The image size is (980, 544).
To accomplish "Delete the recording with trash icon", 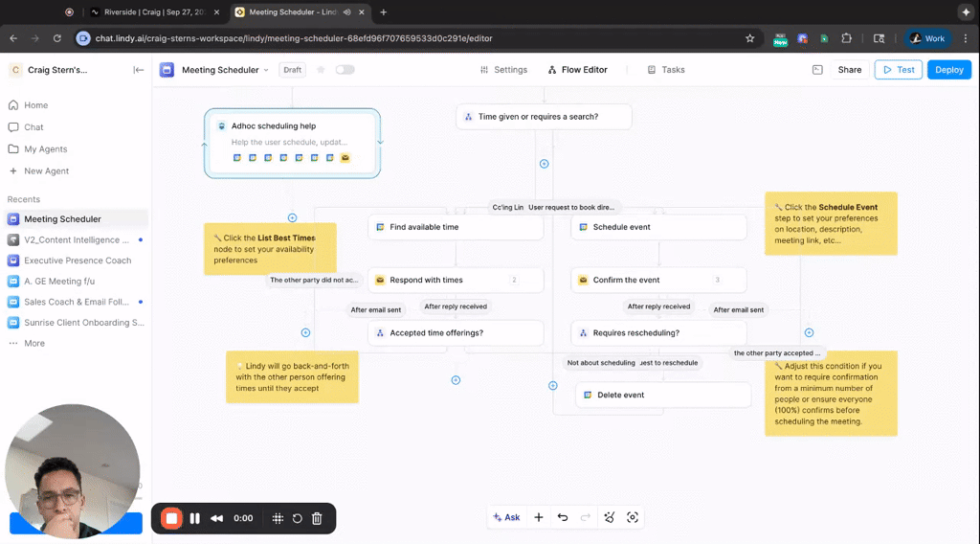I will [317, 518].
